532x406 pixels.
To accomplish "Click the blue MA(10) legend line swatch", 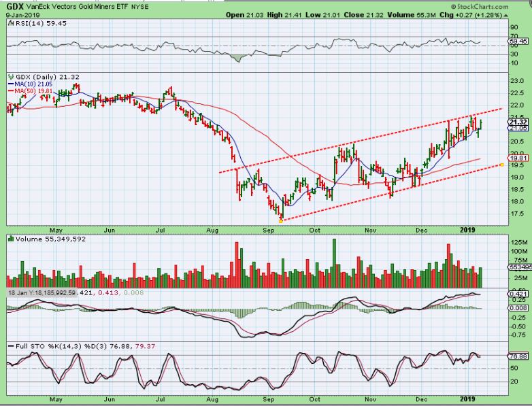I will (x=11, y=84).
